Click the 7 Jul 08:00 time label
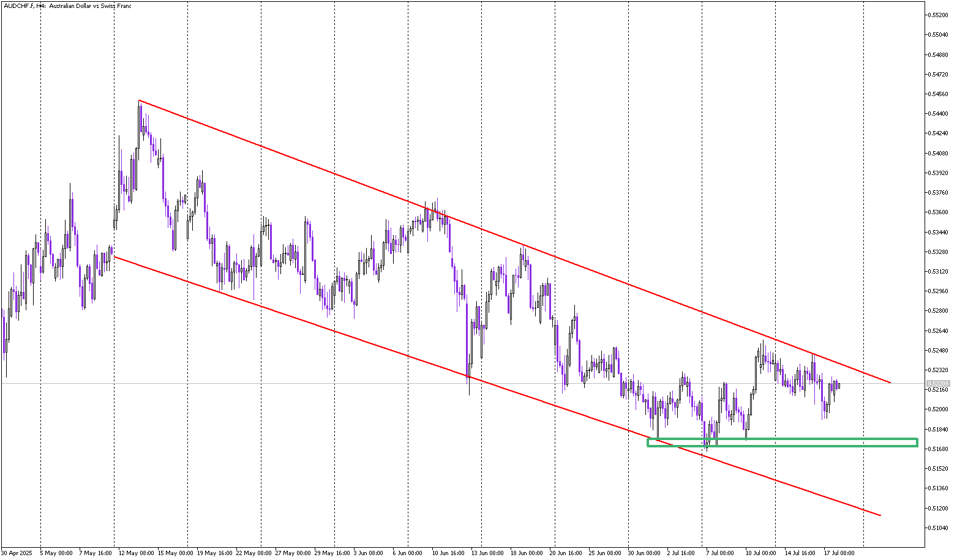Viewport: 957px width, 560px height. pos(721,553)
